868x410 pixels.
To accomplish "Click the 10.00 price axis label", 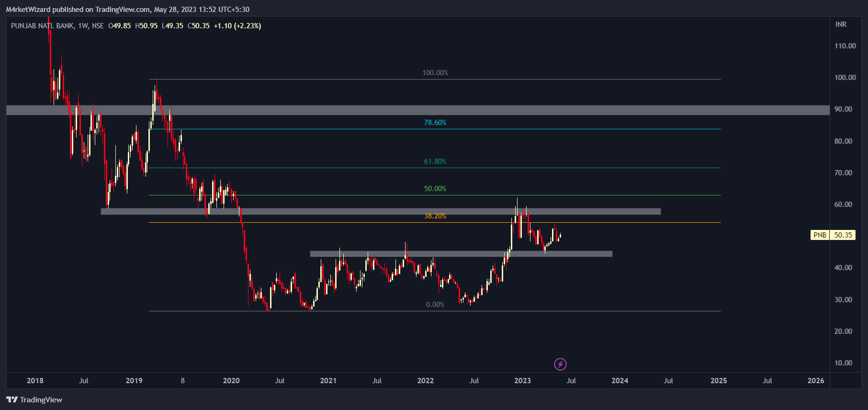I will point(843,363).
